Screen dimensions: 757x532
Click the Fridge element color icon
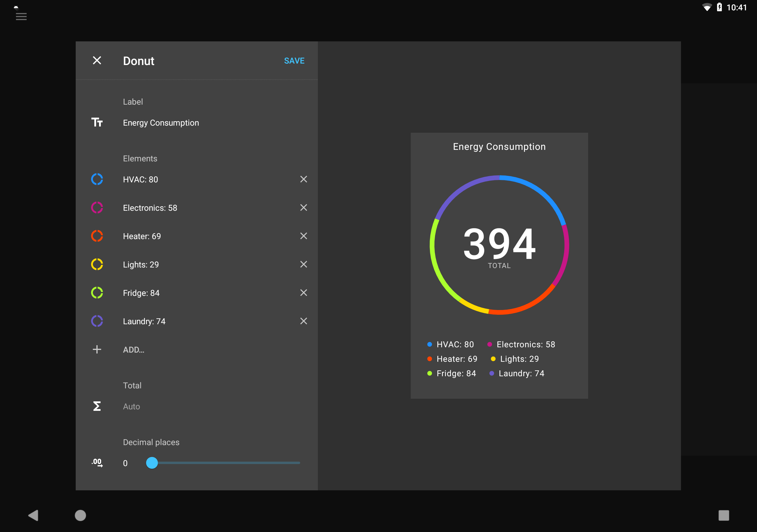pos(97,293)
